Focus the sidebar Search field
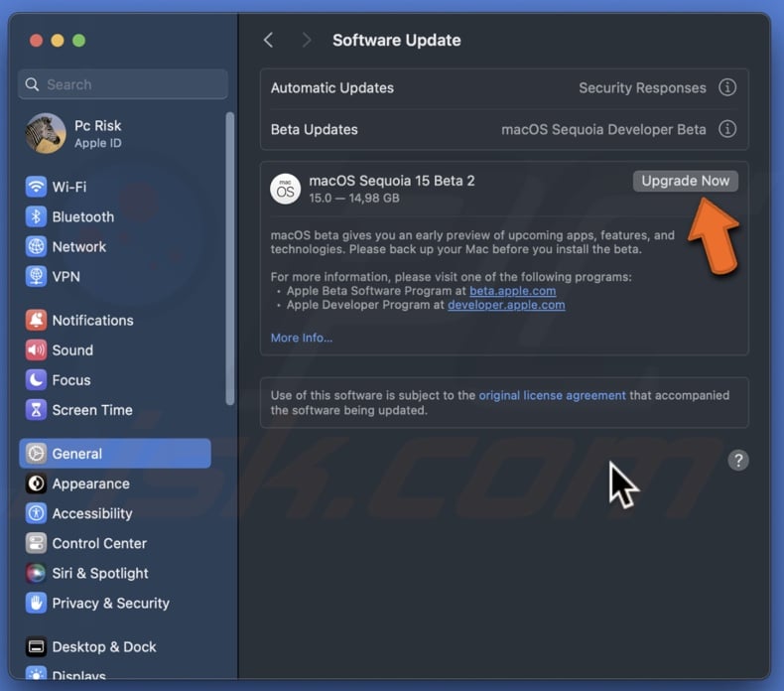 pyautogui.click(x=123, y=84)
